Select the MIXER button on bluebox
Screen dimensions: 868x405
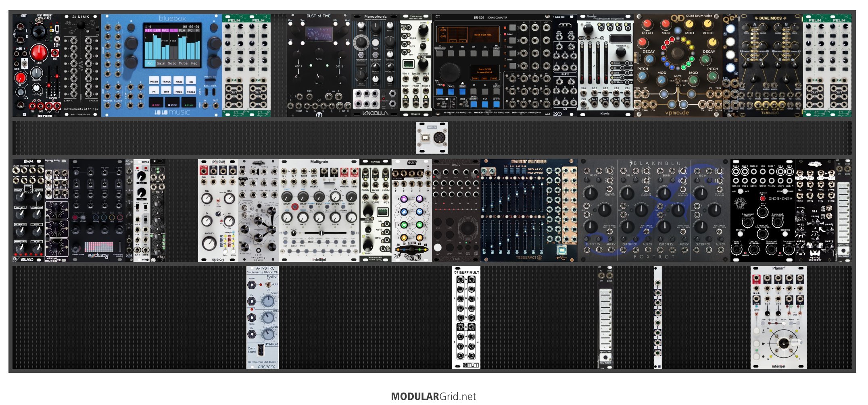[154, 81]
